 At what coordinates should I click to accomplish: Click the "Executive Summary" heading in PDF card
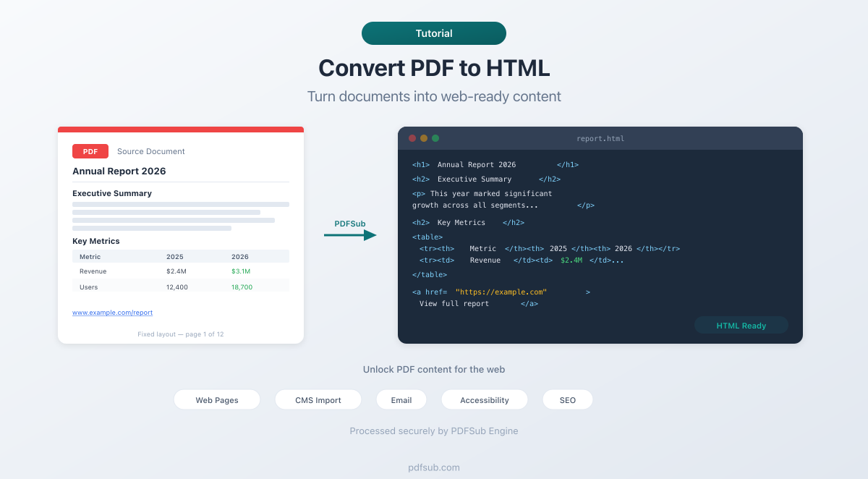click(112, 193)
